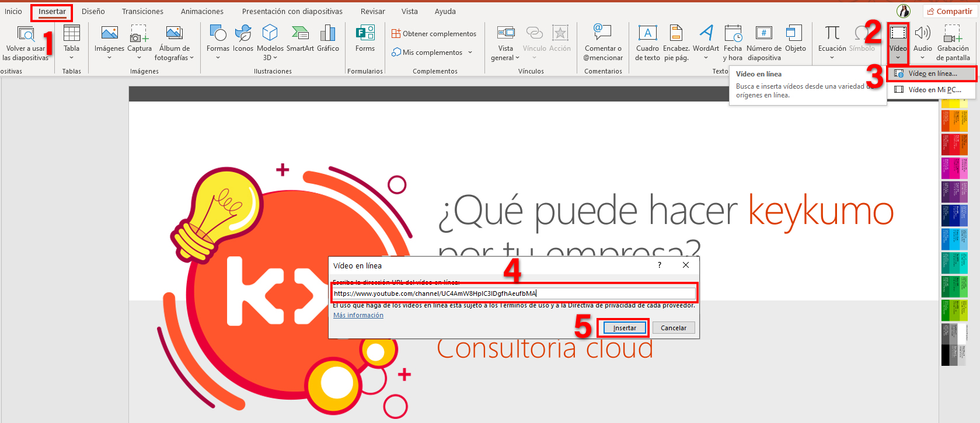Click the Modelos 3D icon
This screenshot has height=423, width=980.
coord(270,33)
